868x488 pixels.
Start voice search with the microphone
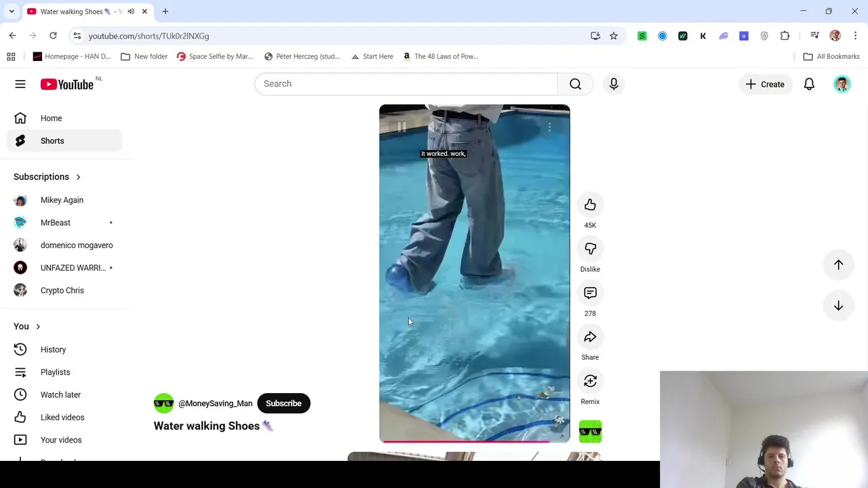[x=614, y=84]
